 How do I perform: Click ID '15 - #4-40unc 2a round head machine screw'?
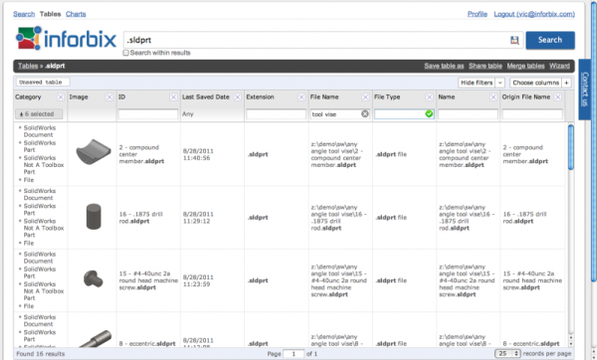[148, 280]
